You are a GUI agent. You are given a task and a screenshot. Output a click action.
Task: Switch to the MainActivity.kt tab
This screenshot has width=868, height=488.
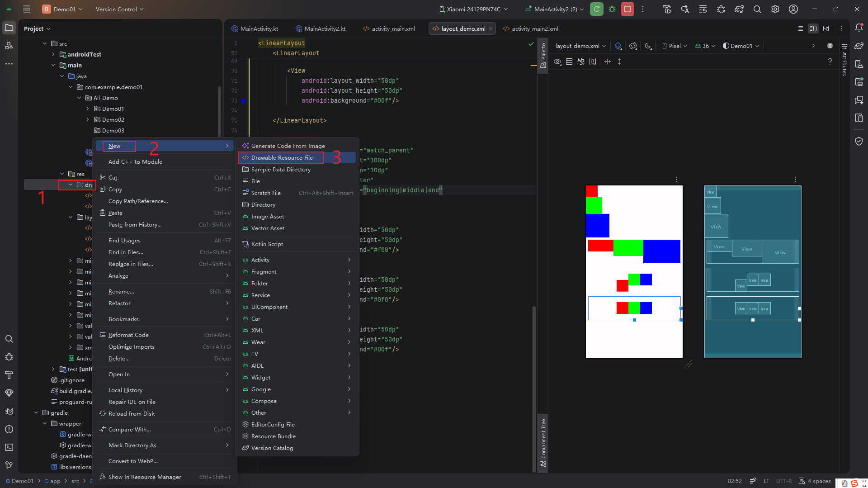255,28
